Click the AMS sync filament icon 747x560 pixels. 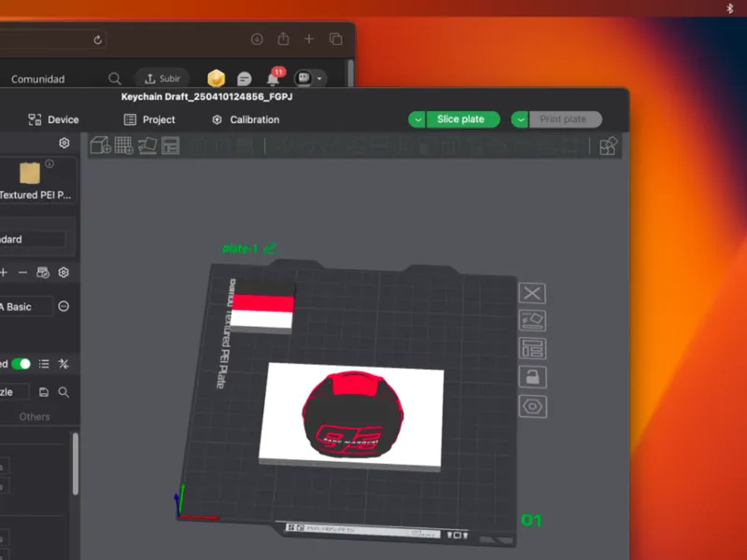tap(43, 273)
